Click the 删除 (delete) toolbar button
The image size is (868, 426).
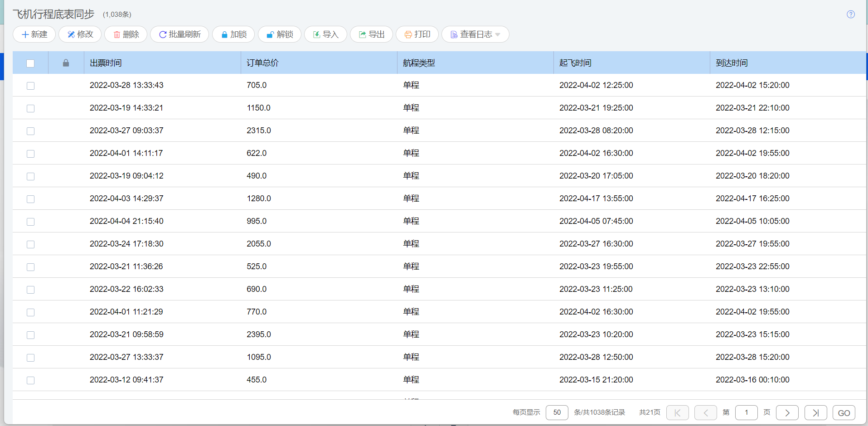pyautogui.click(x=126, y=34)
